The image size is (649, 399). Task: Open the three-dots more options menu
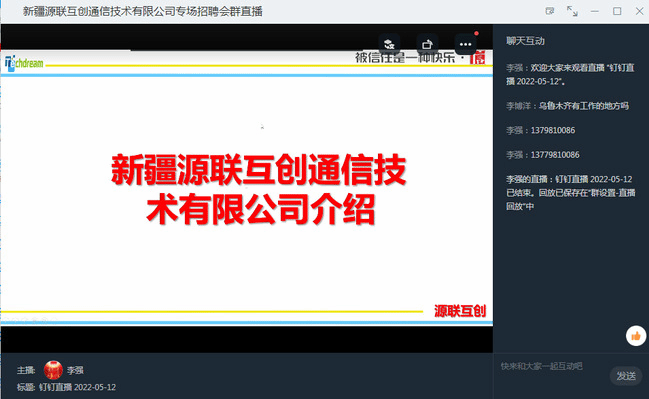click(x=465, y=44)
